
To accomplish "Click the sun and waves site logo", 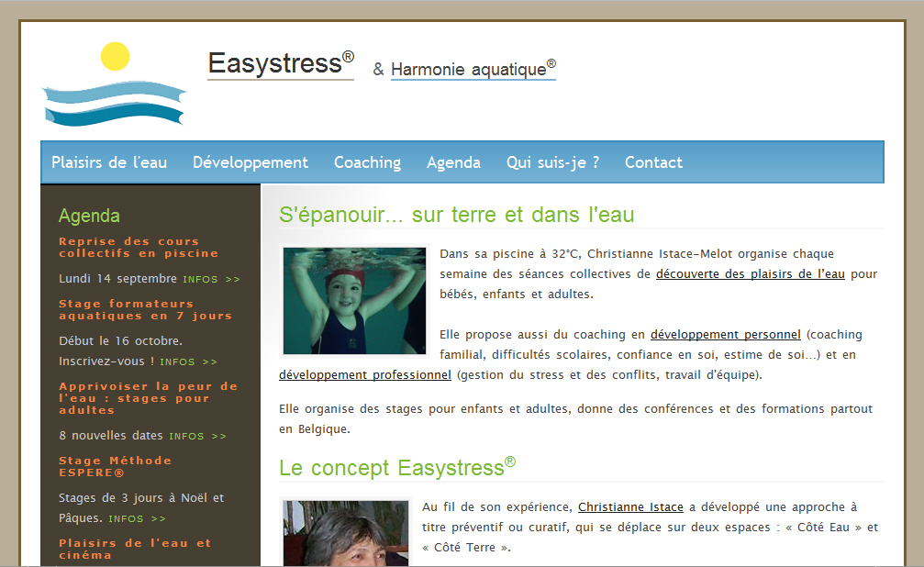I will click(x=115, y=84).
